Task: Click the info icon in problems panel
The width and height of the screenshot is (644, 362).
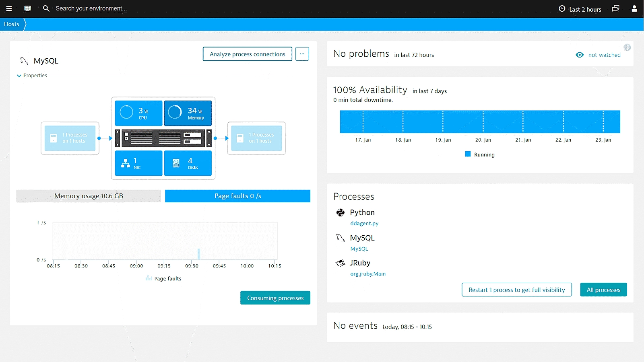Action: click(627, 47)
